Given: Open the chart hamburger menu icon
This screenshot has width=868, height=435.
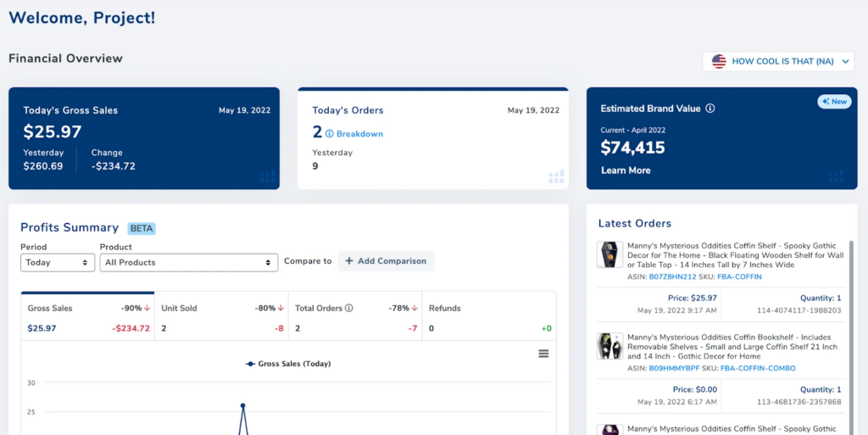Looking at the screenshot, I should (543, 354).
